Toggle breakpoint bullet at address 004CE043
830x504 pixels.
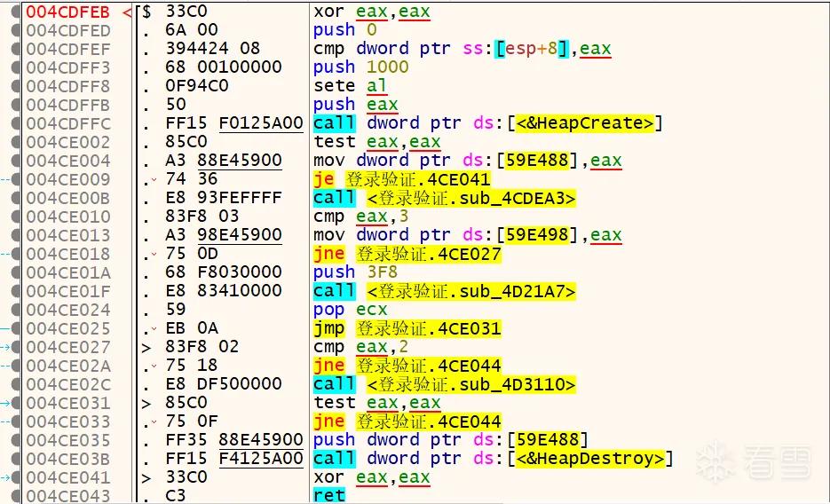pos(16,495)
